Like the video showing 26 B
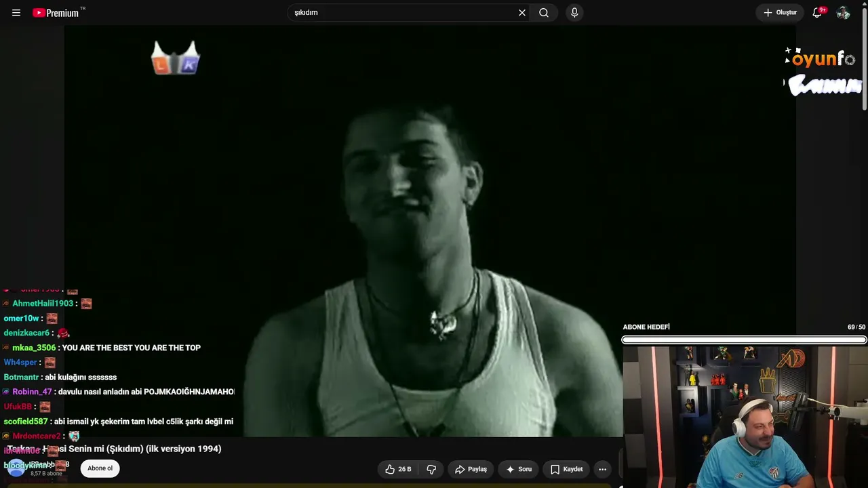868x488 pixels. 398,469
